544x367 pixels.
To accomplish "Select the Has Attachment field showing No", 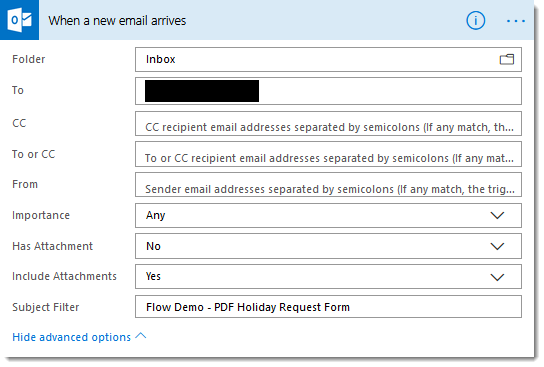I will pos(328,246).
